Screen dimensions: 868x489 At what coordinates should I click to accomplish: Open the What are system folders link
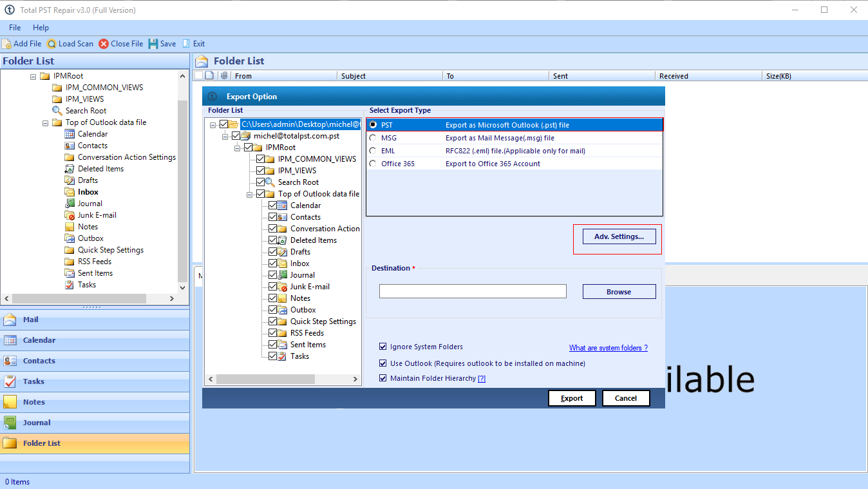click(608, 348)
